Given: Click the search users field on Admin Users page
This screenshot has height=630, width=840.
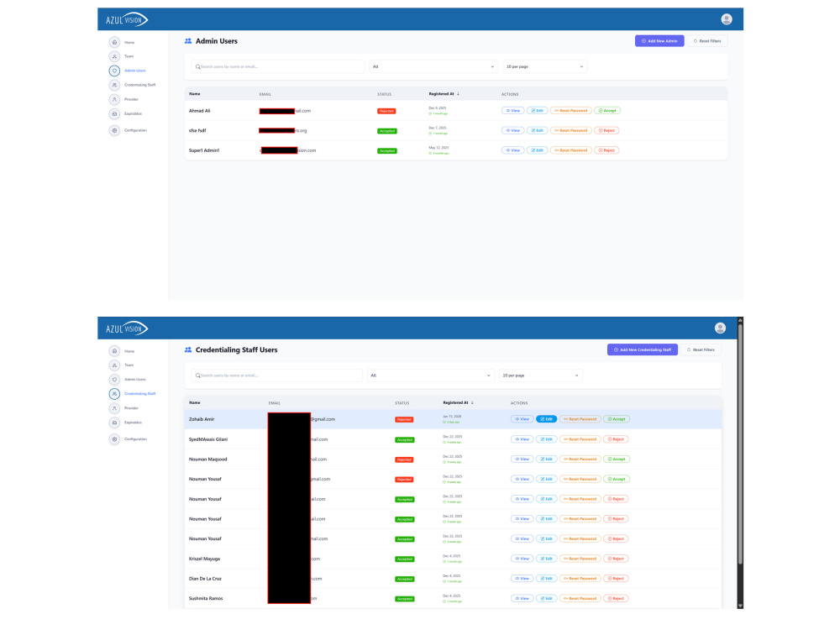Looking at the screenshot, I should tap(278, 67).
